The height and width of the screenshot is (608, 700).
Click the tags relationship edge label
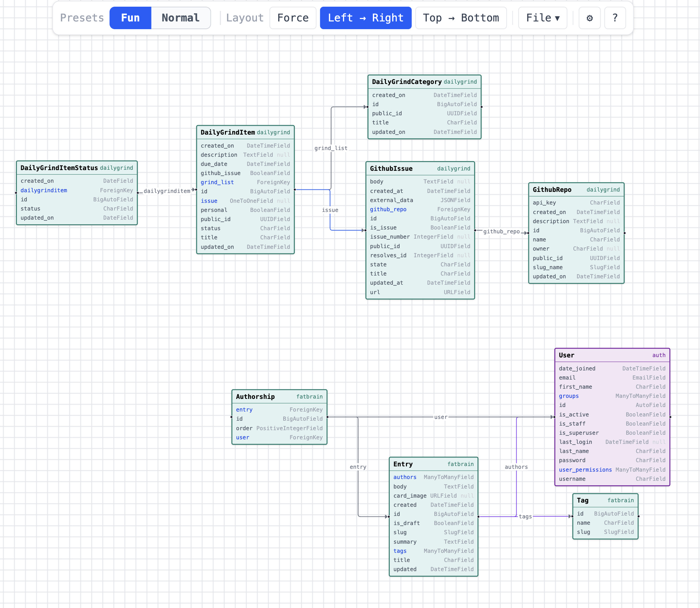[525, 517]
